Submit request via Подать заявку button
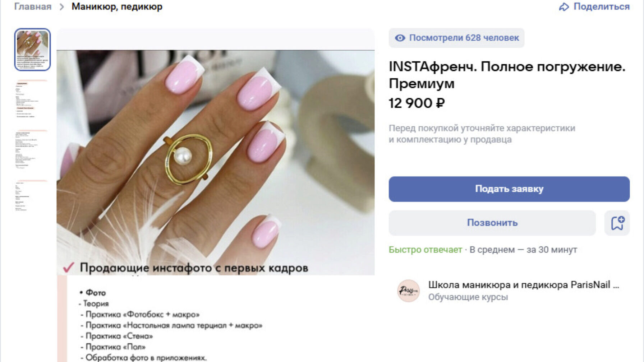 (509, 189)
